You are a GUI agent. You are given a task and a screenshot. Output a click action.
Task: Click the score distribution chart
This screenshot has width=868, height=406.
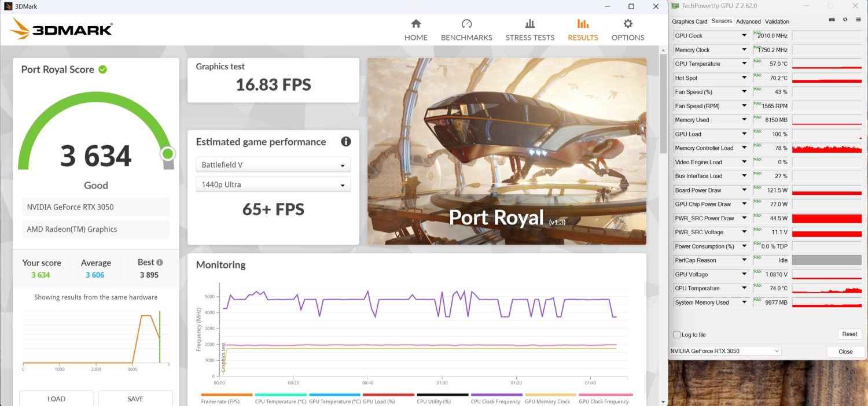[95, 339]
